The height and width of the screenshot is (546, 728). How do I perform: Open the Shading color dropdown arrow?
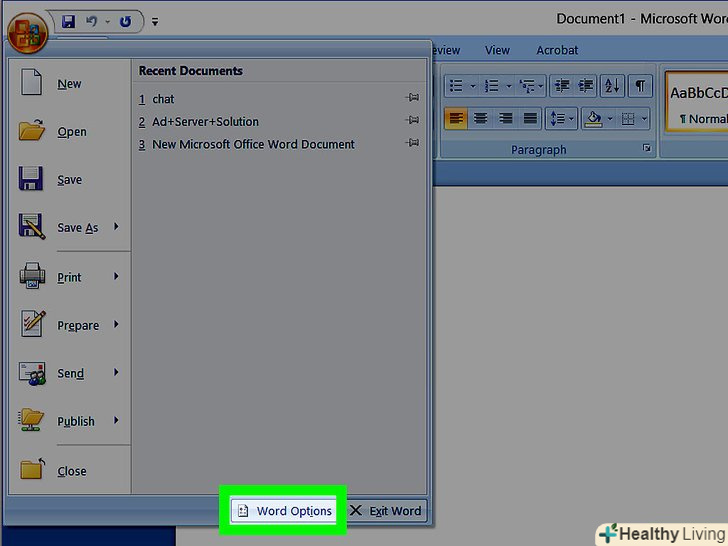point(610,118)
